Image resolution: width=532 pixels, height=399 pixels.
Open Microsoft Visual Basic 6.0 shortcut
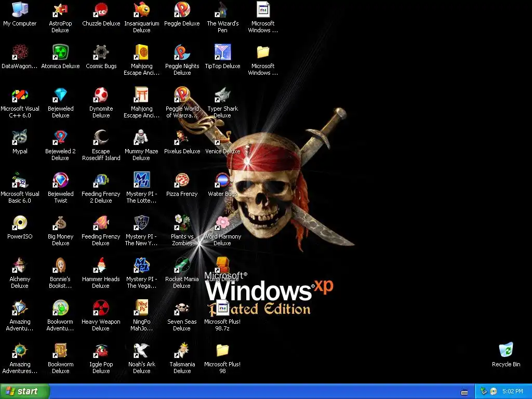point(20,180)
